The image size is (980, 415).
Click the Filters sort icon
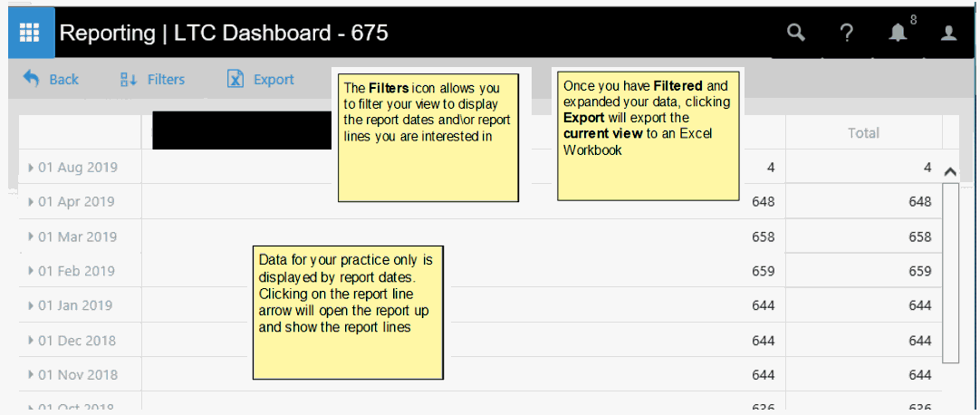(128, 80)
